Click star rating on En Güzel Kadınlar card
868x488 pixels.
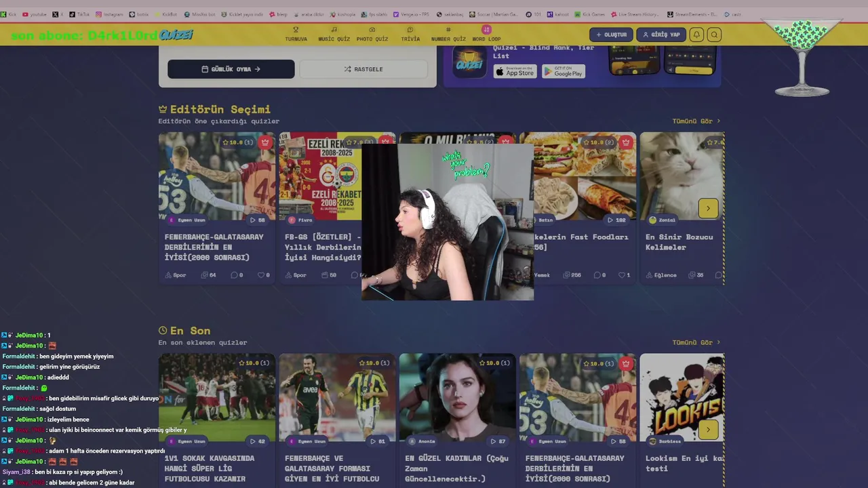[495, 363]
